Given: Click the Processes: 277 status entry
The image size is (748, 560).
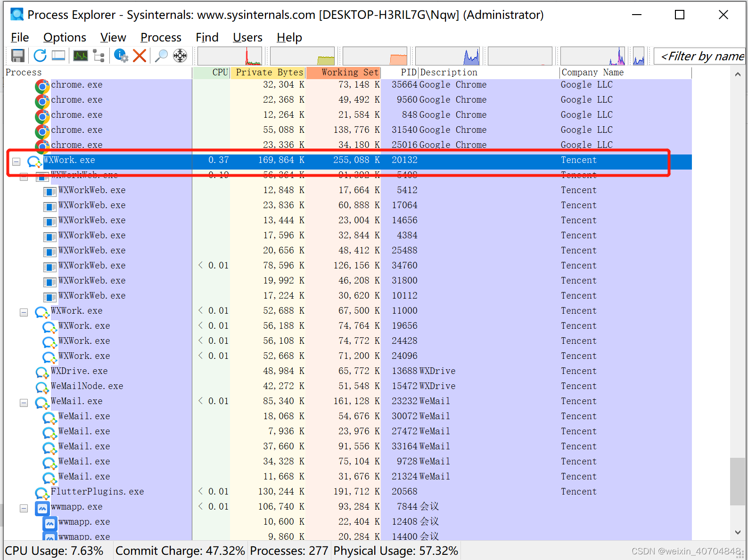Looking at the screenshot, I should (x=289, y=551).
